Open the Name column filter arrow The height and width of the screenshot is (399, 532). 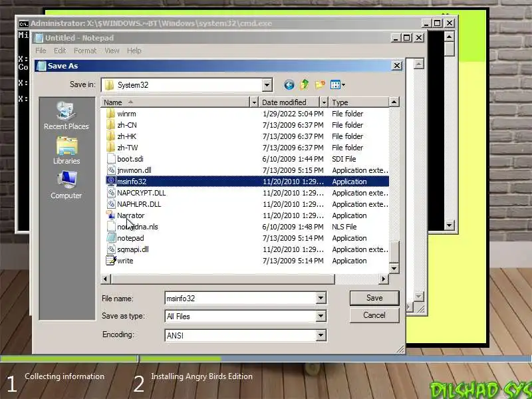254,102
